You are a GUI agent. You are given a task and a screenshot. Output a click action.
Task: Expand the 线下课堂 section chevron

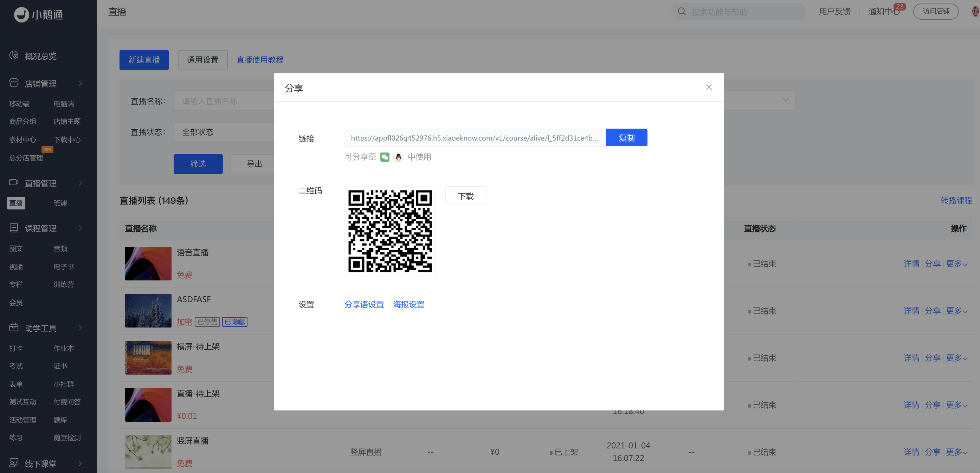[80, 463]
